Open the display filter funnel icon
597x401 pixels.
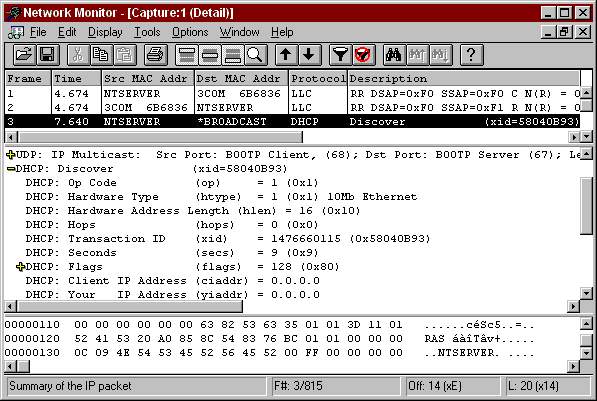click(340, 55)
